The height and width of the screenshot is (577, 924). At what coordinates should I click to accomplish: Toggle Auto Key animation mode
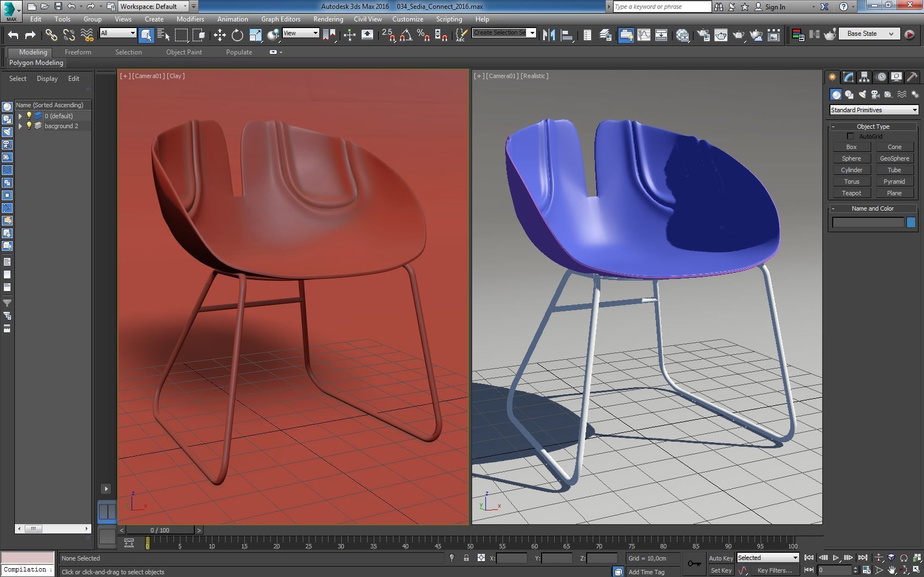720,558
